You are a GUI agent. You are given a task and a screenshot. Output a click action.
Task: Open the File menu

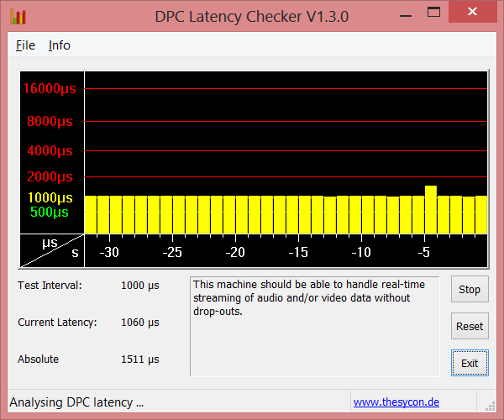click(x=25, y=45)
